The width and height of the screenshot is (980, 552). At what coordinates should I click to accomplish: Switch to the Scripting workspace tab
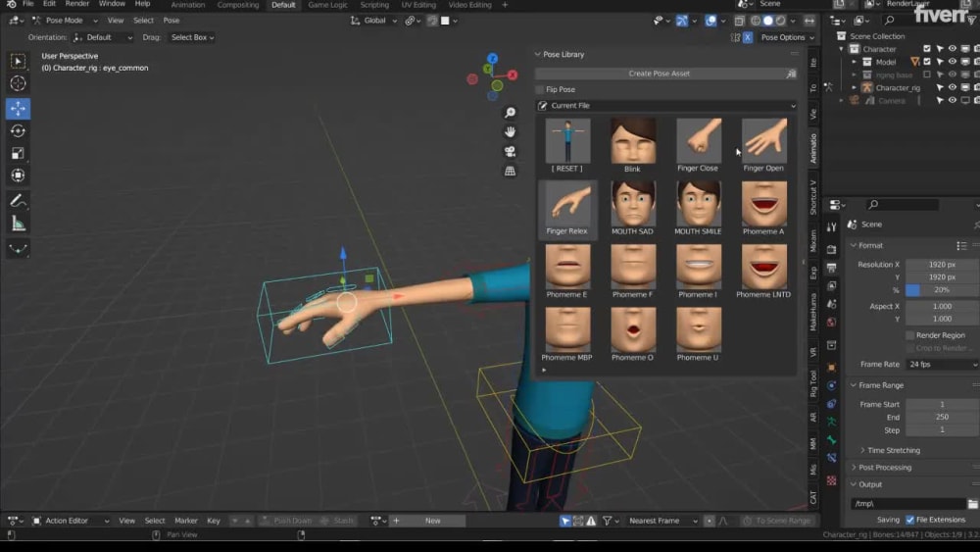[373, 4]
